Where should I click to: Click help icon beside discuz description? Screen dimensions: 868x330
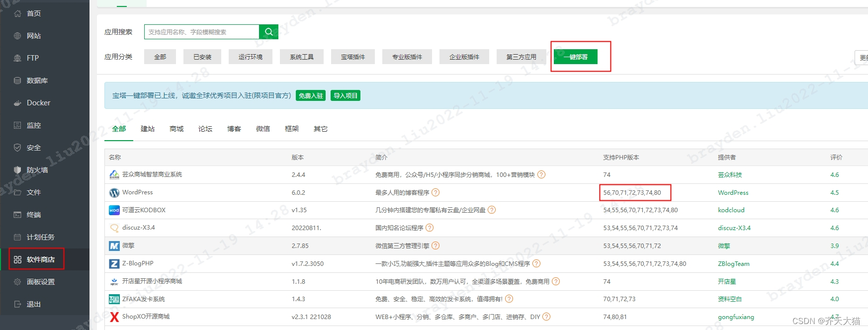click(430, 228)
